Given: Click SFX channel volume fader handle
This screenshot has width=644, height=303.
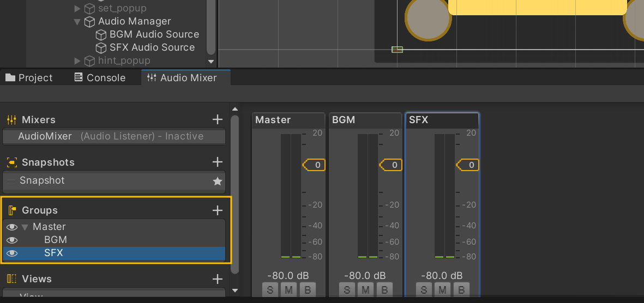Looking at the screenshot, I should [x=467, y=165].
